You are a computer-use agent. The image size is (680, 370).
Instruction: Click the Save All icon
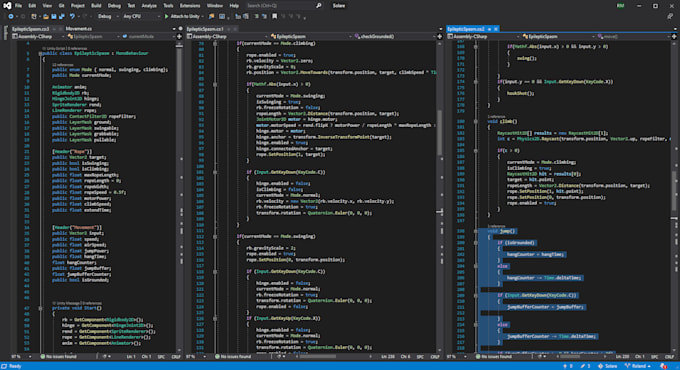[62, 16]
